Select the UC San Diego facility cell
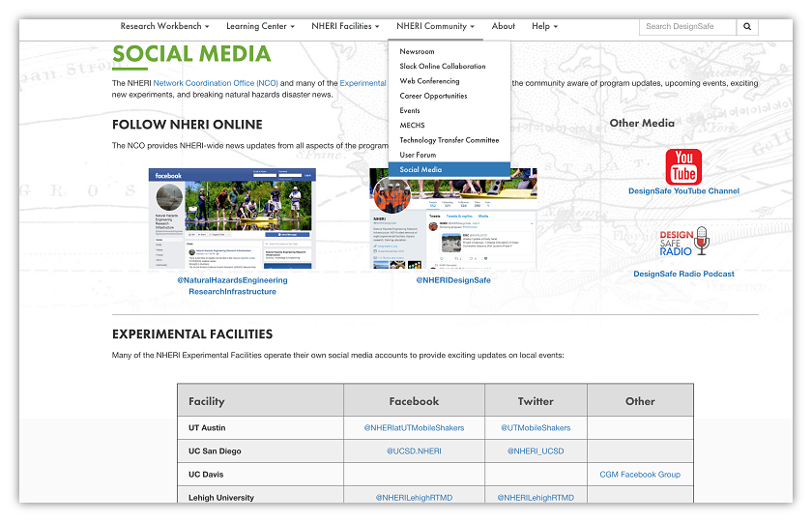Viewport: 812px width, 522px height. click(x=260, y=451)
